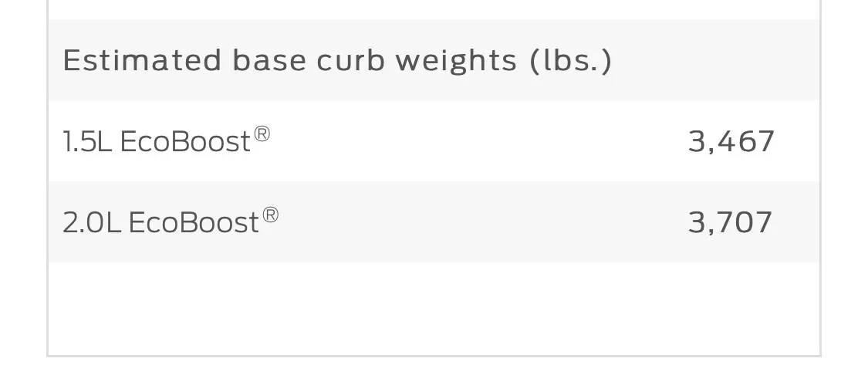Click the blank white area below the 2.0L row
Screen dimensions: 868x382
434,307
